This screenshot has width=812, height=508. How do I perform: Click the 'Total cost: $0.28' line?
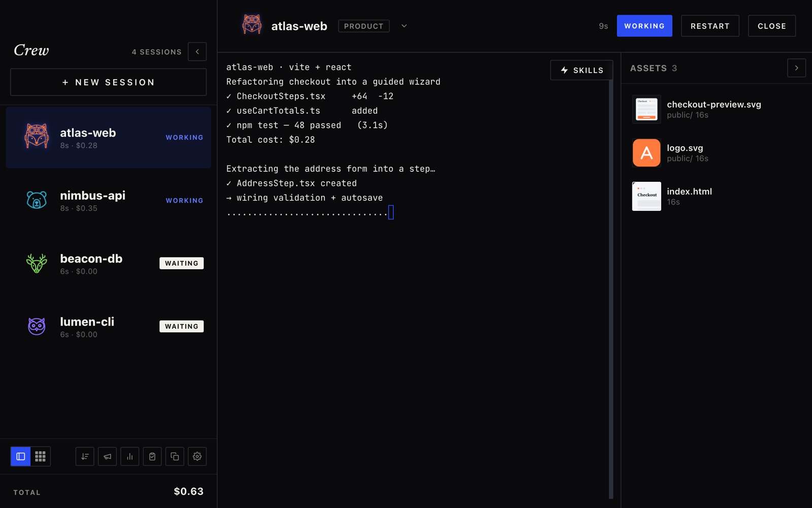[270, 140]
